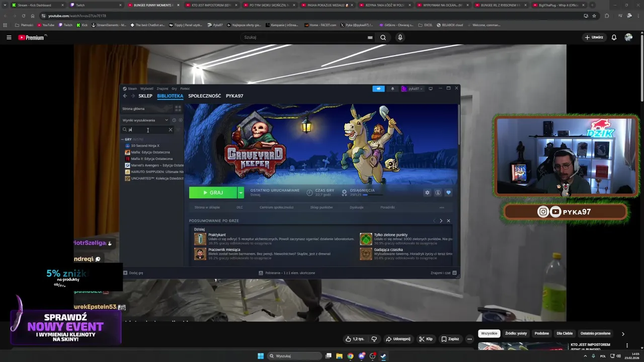Screen dimensions: 644x362
Task: Show next post-game summary arrow
Action: pyautogui.click(x=441, y=221)
